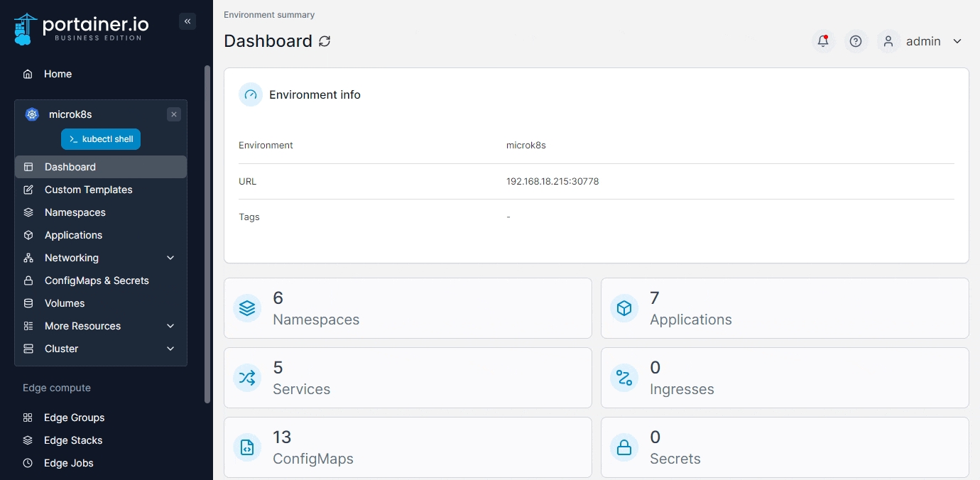Expand the Networking submenu
The width and height of the screenshot is (980, 480).
(x=170, y=258)
